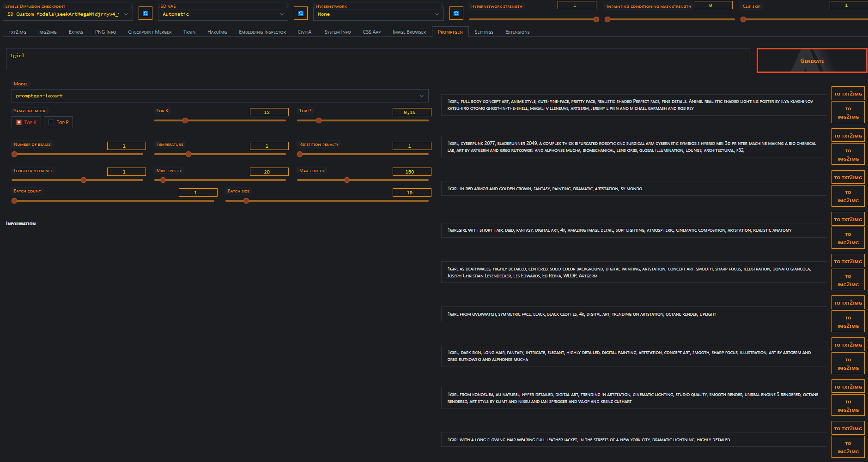868x462 pixels.
Task: Open the System Info tab
Action: point(338,32)
